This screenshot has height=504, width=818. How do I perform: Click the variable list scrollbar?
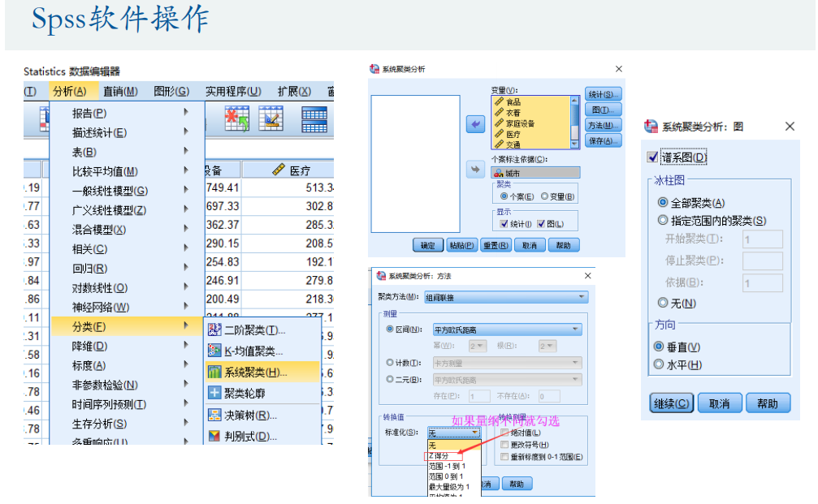574,123
